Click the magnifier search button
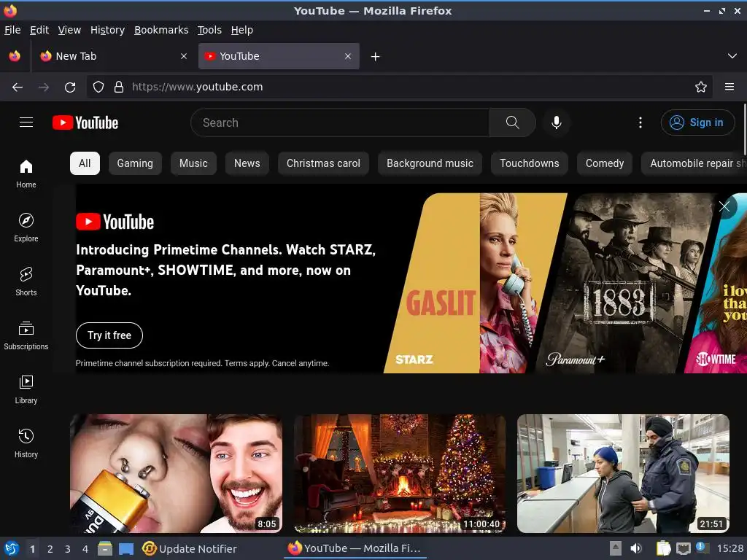747x560 pixels. tap(513, 122)
